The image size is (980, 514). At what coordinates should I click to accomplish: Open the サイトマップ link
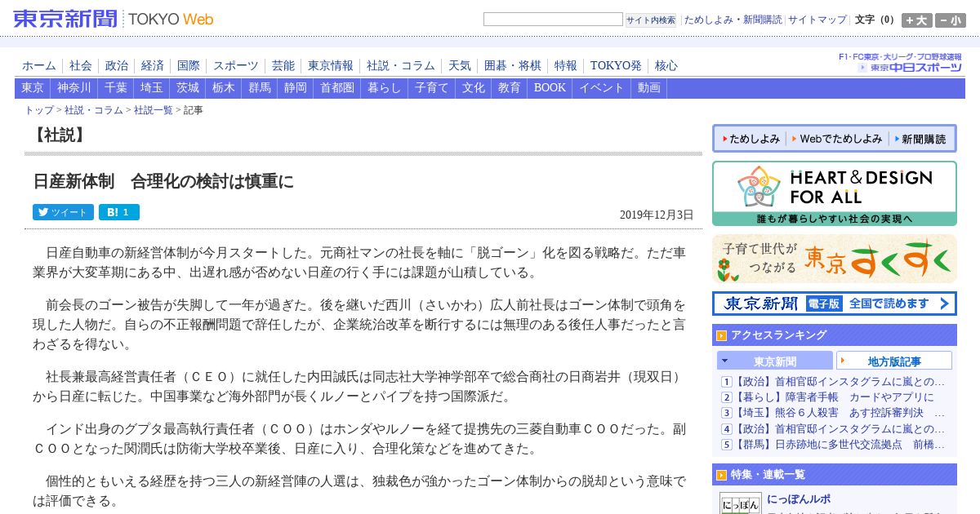point(817,20)
